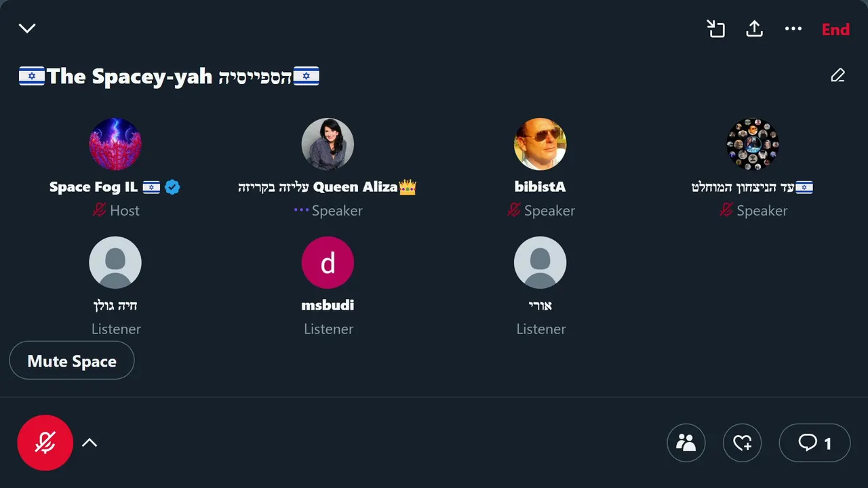This screenshot has height=488, width=868.
Task: Open Space Fog IL host avatar
Action: click(x=115, y=144)
